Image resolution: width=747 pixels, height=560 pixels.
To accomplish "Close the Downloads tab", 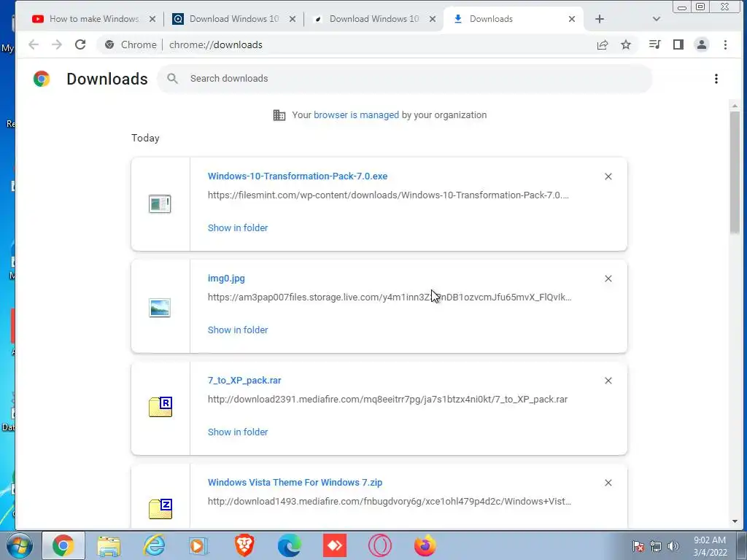I will pyautogui.click(x=572, y=19).
